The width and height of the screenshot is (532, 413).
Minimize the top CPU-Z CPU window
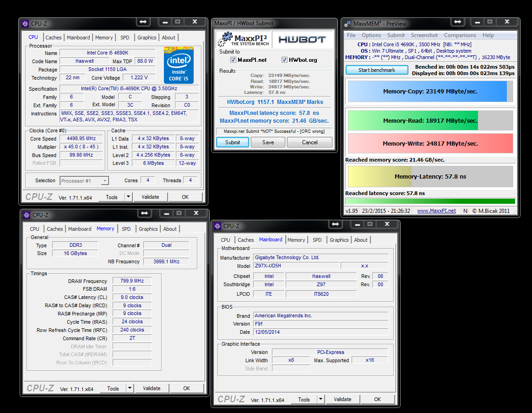[x=165, y=22]
